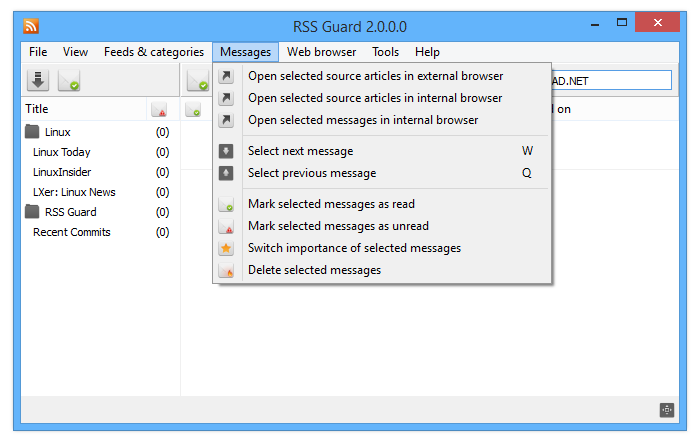
Task: Click the RSS Guard category folder icon
Action: pos(32,212)
